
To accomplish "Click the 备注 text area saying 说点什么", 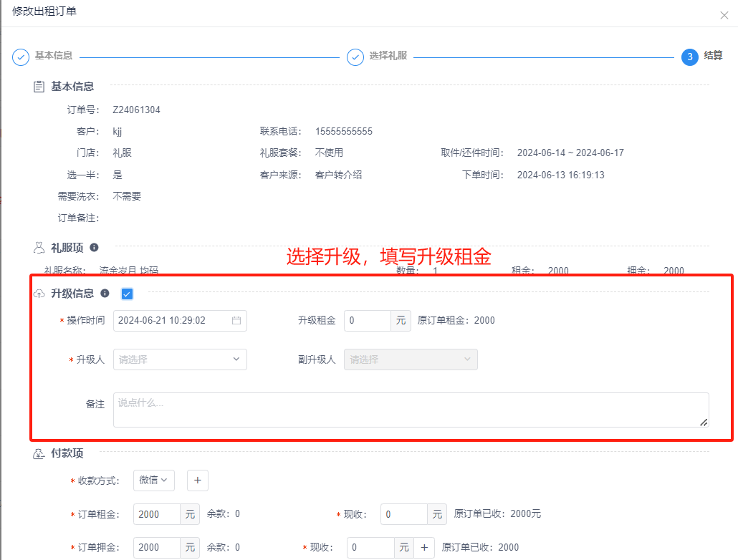I will 408,410.
